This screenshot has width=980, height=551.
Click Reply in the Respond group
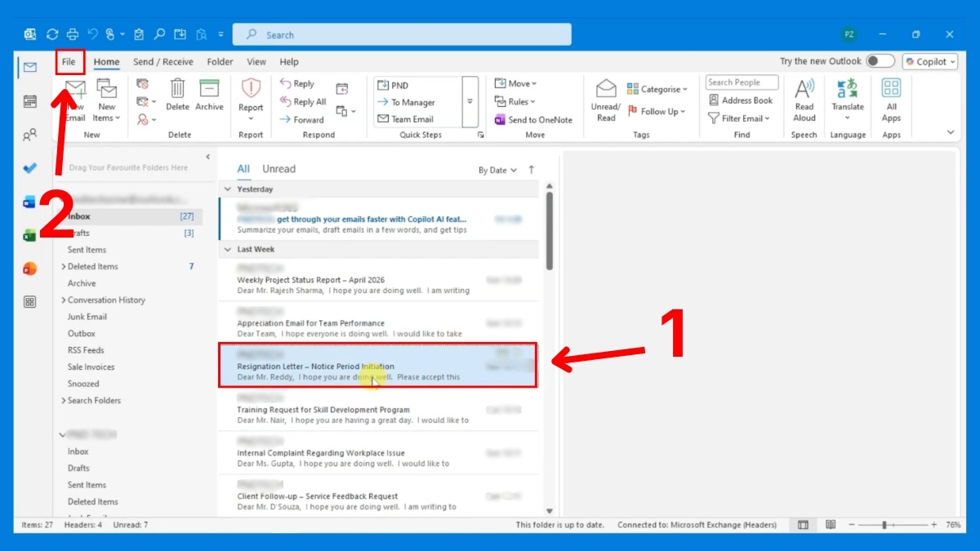297,83
